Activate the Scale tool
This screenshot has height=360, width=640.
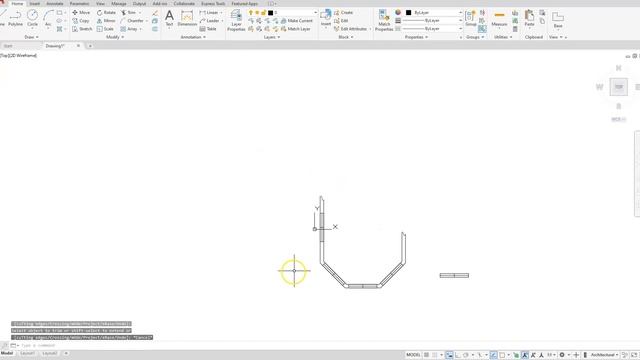[105, 29]
